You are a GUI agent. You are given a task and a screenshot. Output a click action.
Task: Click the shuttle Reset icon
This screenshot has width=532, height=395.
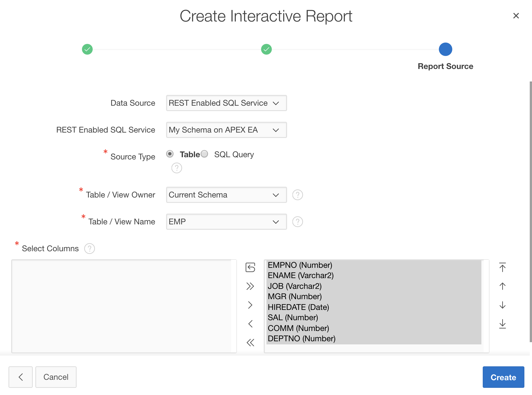pyautogui.click(x=250, y=267)
